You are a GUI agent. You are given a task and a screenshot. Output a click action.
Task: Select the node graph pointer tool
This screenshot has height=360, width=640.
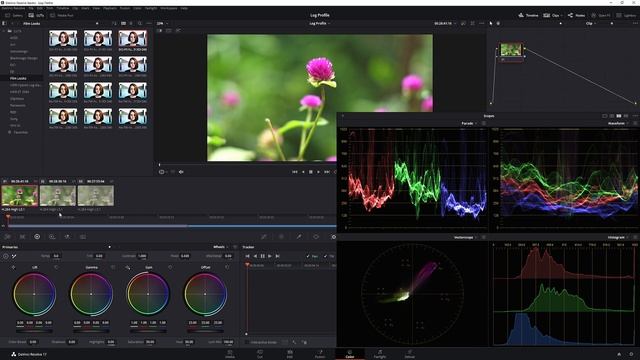pyautogui.click(x=491, y=24)
